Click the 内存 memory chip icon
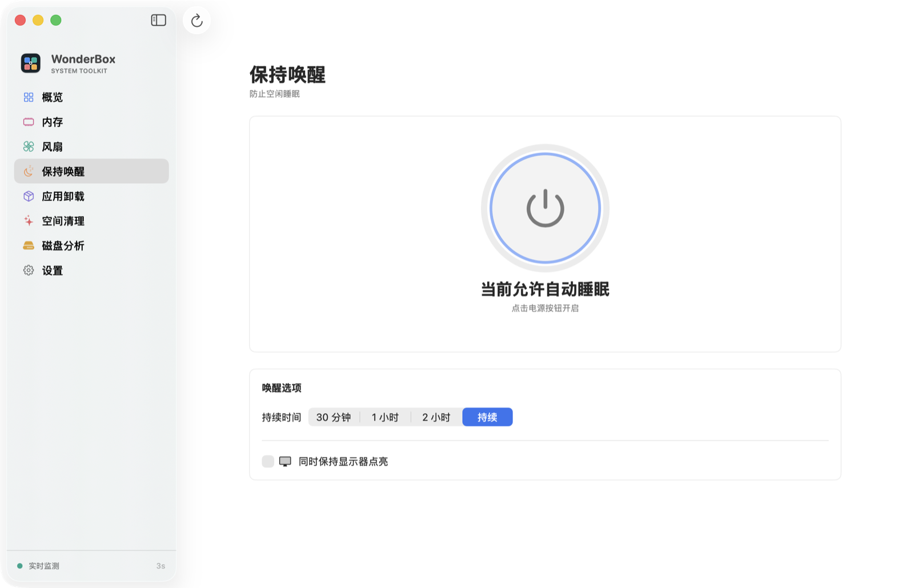This screenshot has width=914, height=588. coord(29,122)
